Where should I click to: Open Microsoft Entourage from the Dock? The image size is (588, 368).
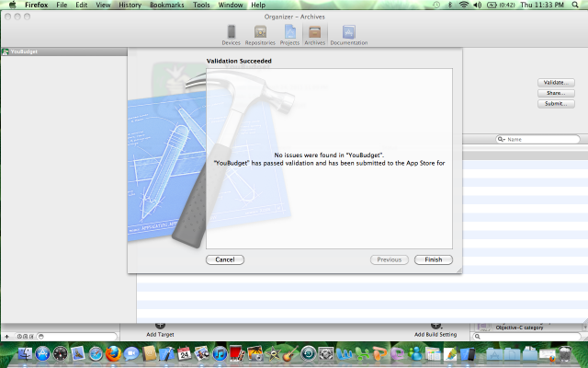pos(398,353)
